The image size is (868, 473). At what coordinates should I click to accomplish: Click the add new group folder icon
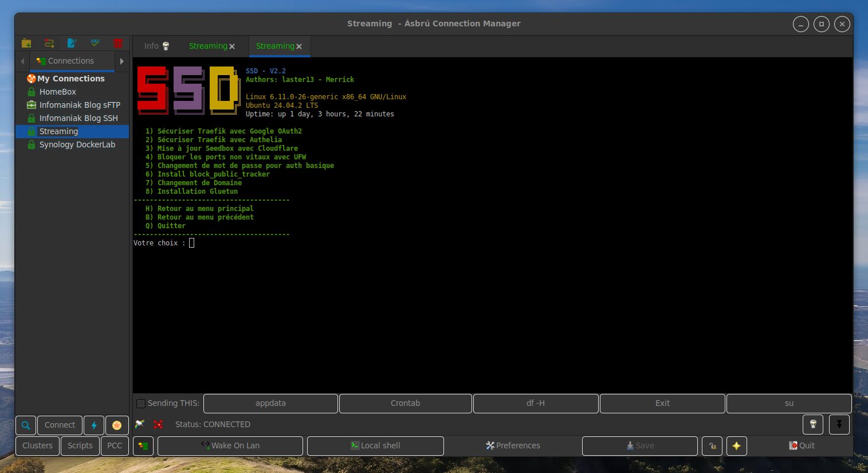[26, 44]
